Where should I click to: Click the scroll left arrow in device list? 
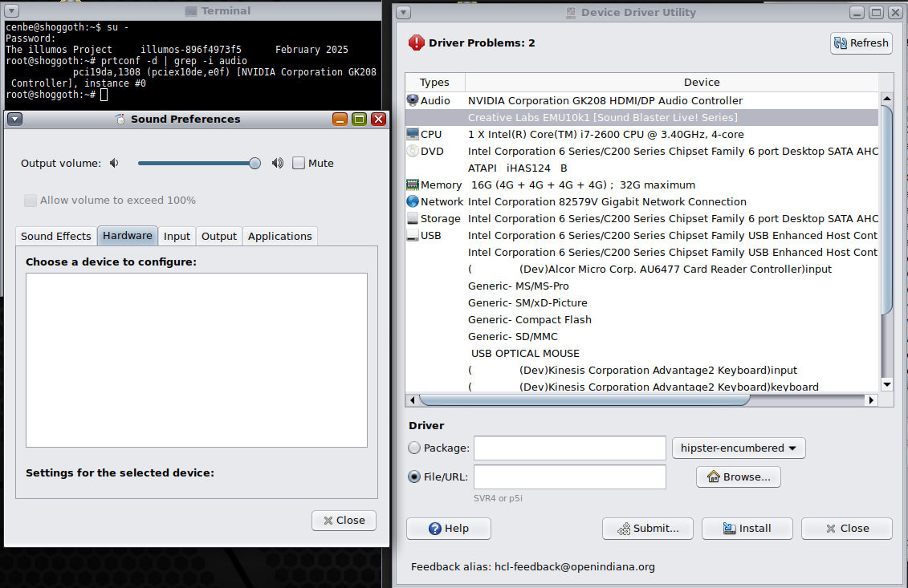(413, 400)
